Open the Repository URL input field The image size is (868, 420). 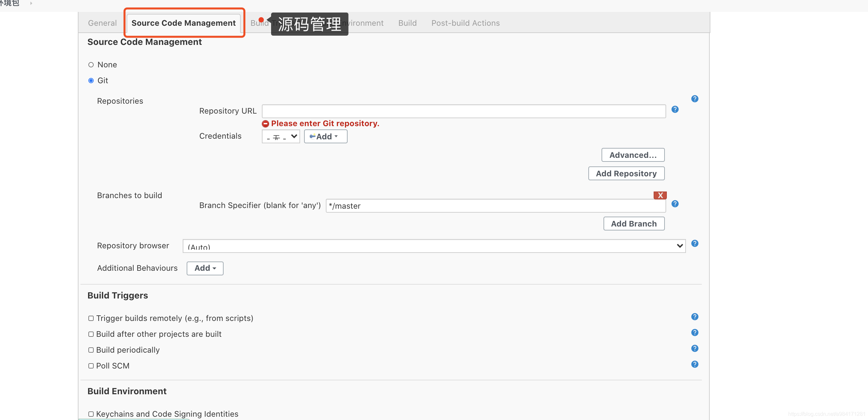[464, 111]
